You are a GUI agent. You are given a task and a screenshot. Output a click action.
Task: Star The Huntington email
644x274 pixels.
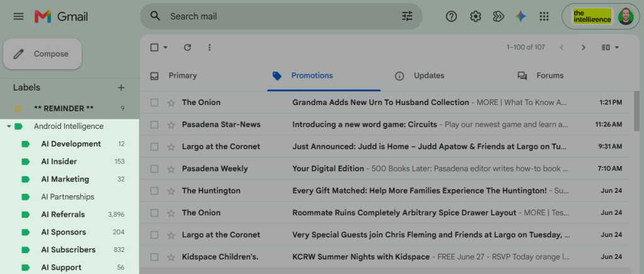[x=171, y=191]
